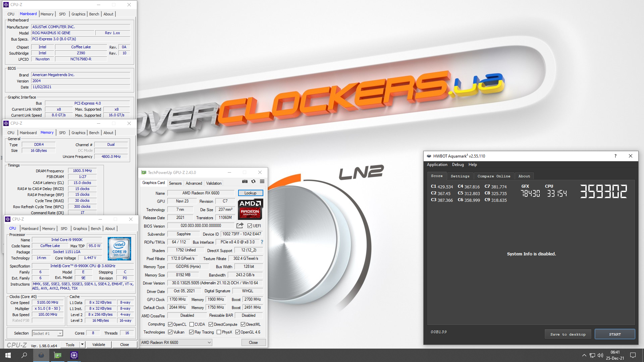Viewport: 644px width, 362px height.
Task: Open the Validation tab in GPU-Z
Action: pos(214,183)
